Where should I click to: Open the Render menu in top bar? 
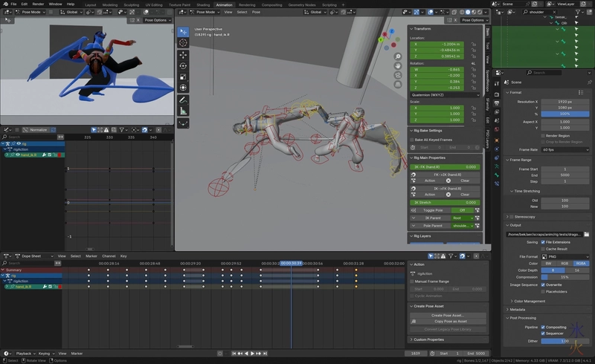pyautogui.click(x=37, y=4)
